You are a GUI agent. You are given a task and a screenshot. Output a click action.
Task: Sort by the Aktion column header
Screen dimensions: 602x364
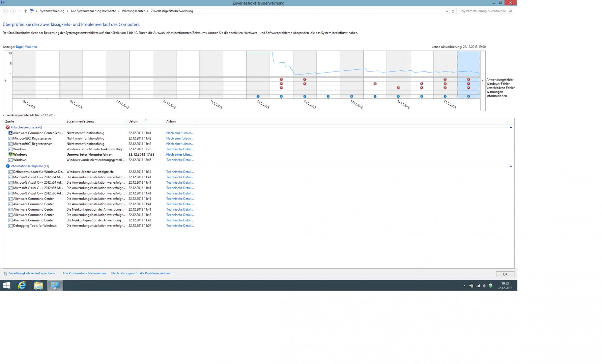point(180,121)
